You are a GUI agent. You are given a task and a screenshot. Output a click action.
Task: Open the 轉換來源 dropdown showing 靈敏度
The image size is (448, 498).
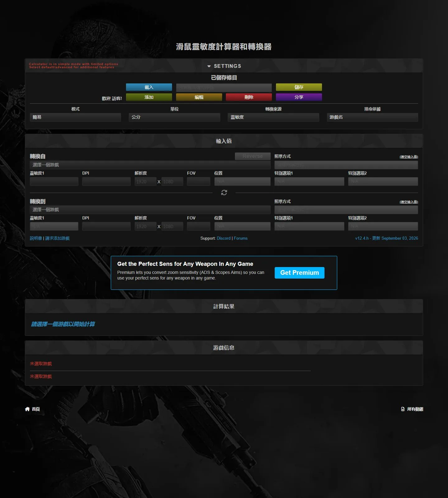[x=273, y=117]
